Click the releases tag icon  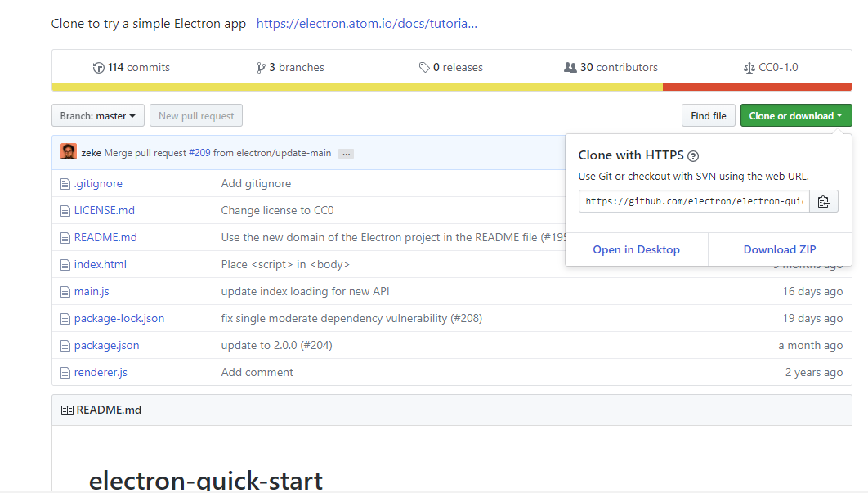coord(424,68)
